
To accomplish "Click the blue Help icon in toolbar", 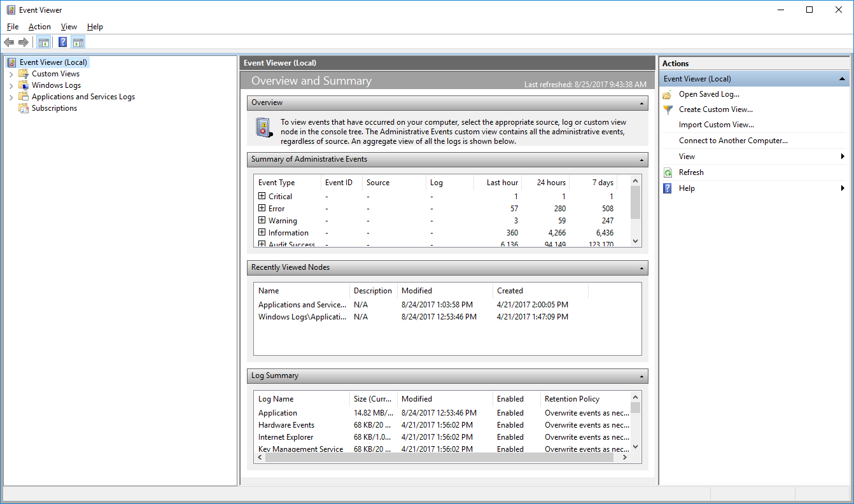I will [62, 43].
